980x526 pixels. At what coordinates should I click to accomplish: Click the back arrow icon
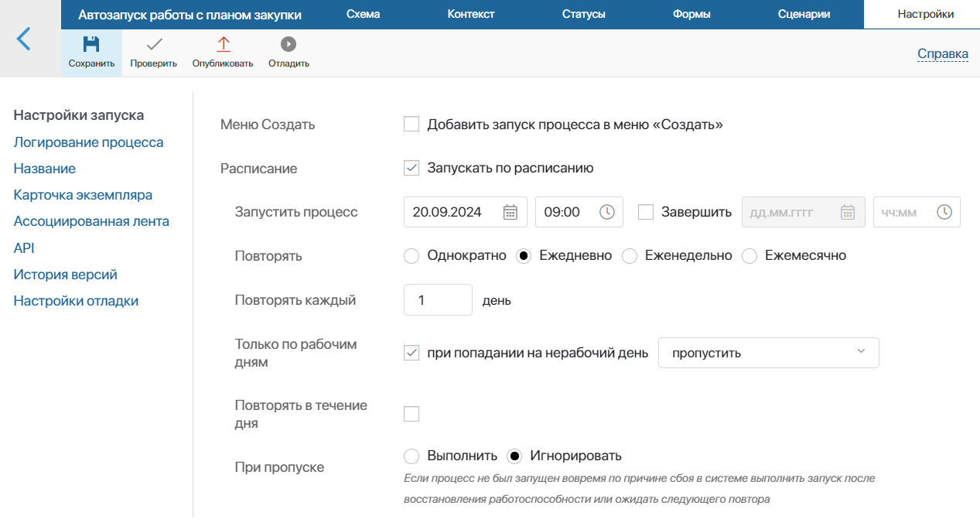point(24,39)
